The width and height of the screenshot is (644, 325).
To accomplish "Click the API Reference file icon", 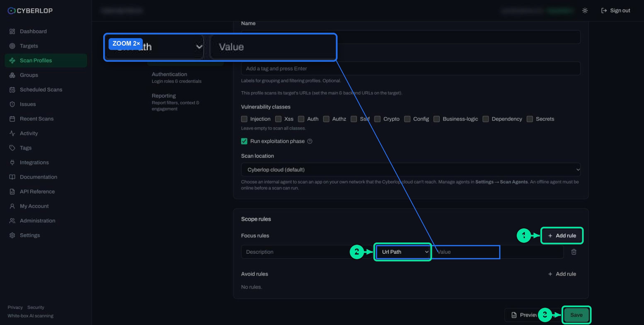I will point(12,192).
